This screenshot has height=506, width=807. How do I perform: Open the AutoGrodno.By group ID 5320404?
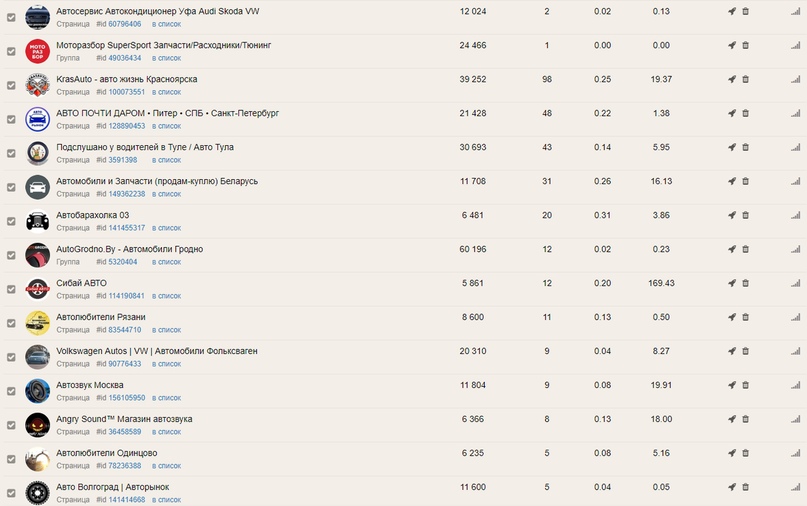click(122, 262)
